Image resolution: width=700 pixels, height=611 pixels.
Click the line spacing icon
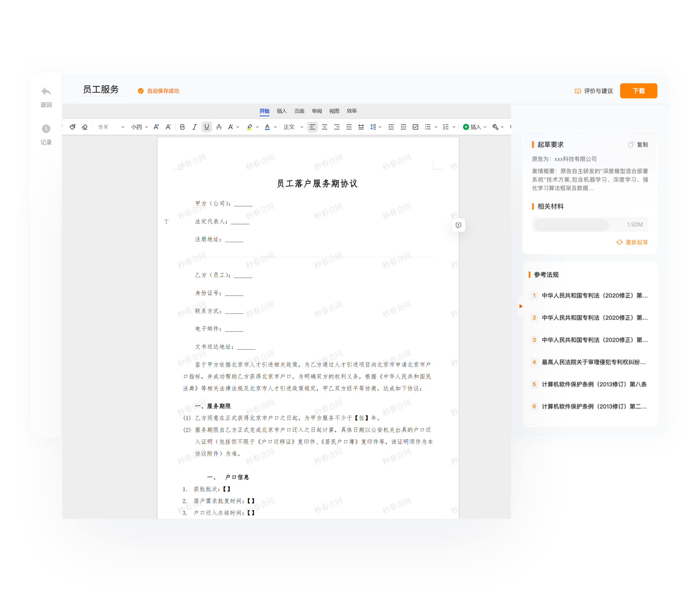point(373,127)
